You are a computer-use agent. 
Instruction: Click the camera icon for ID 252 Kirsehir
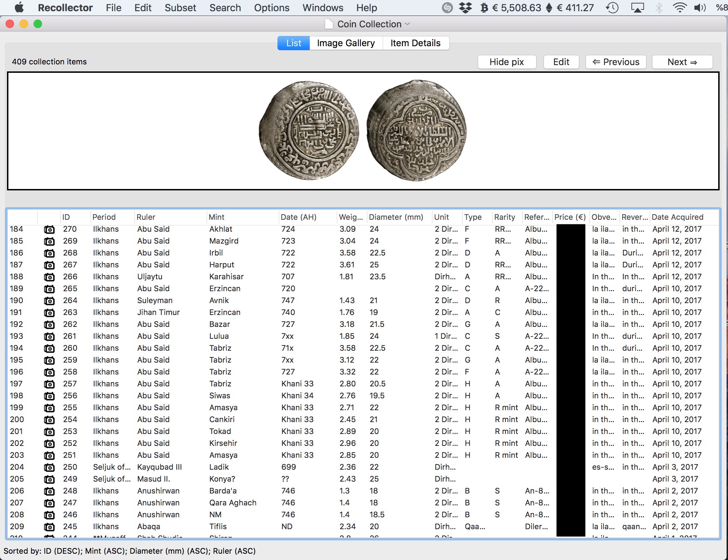(x=49, y=444)
